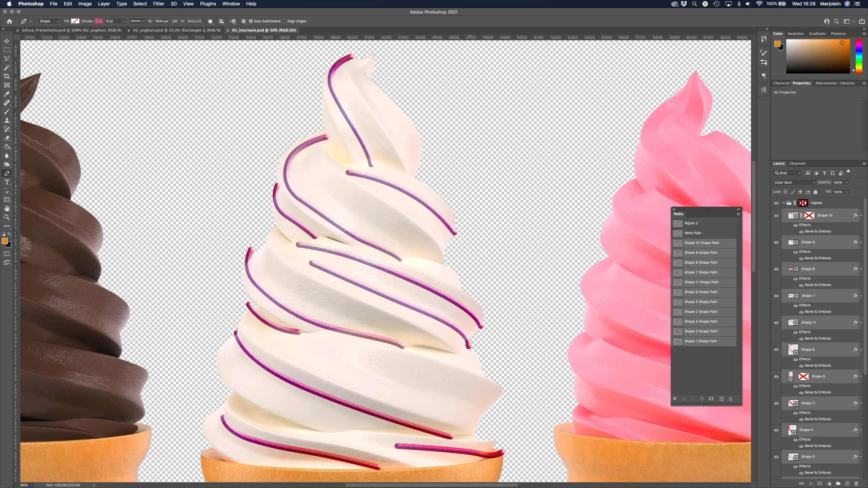Select the Eyedropper tool
The width and height of the screenshot is (868, 488).
pyautogui.click(x=7, y=94)
